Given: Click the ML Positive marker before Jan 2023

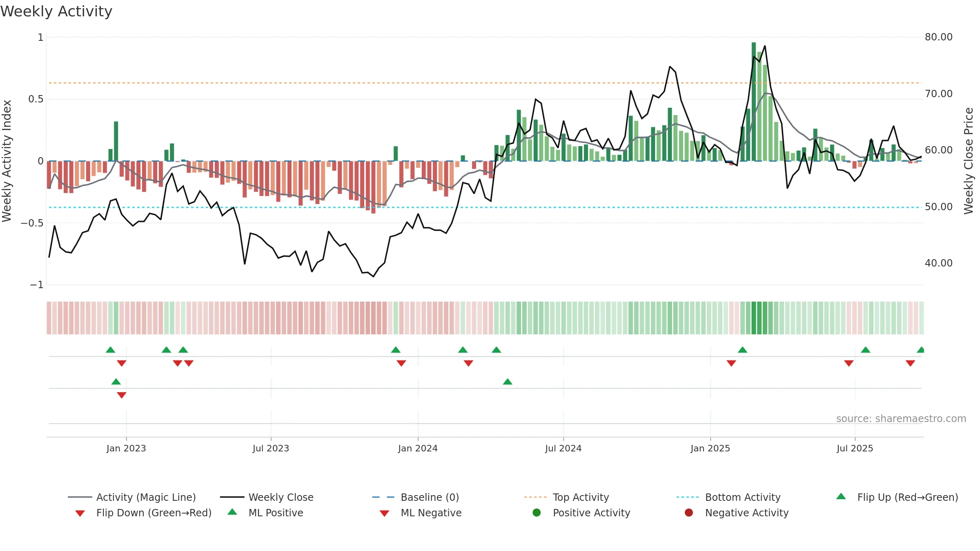Looking at the screenshot, I should coord(116,382).
